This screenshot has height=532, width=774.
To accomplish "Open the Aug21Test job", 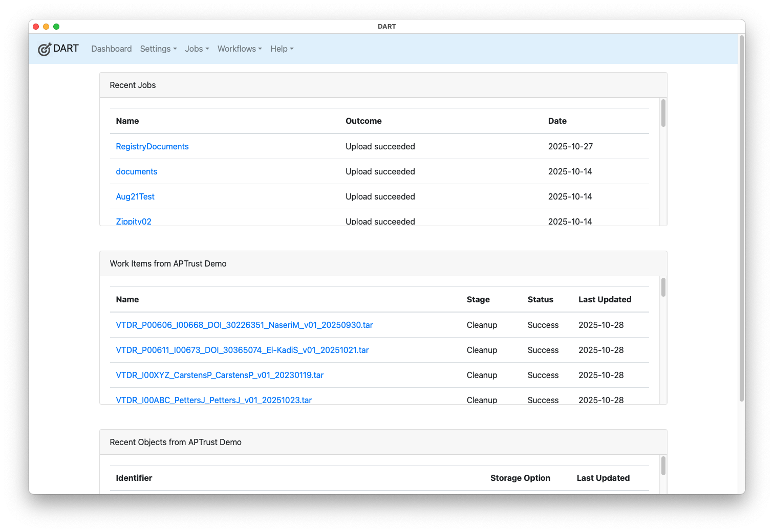I will point(135,196).
